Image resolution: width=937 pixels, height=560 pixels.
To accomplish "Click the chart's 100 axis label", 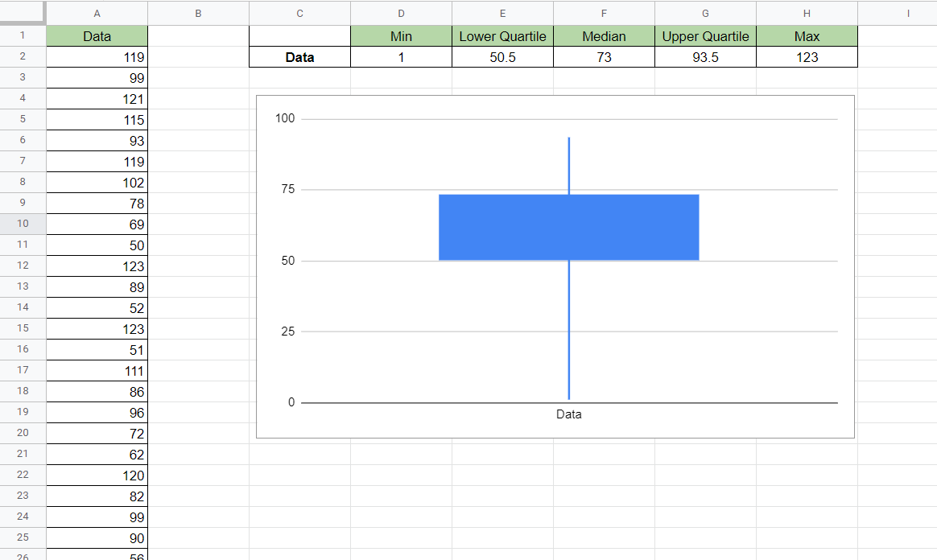I will tap(285, 118).
